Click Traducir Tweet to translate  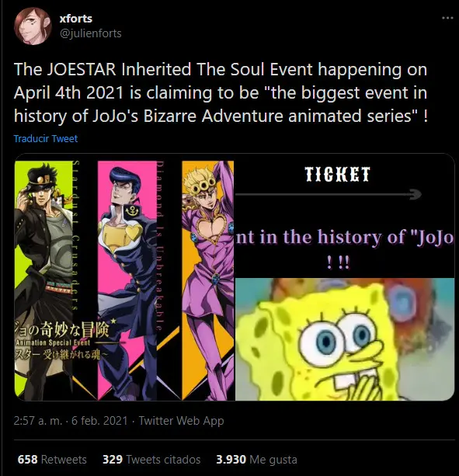pyautogui.click(x=46, y=139)
